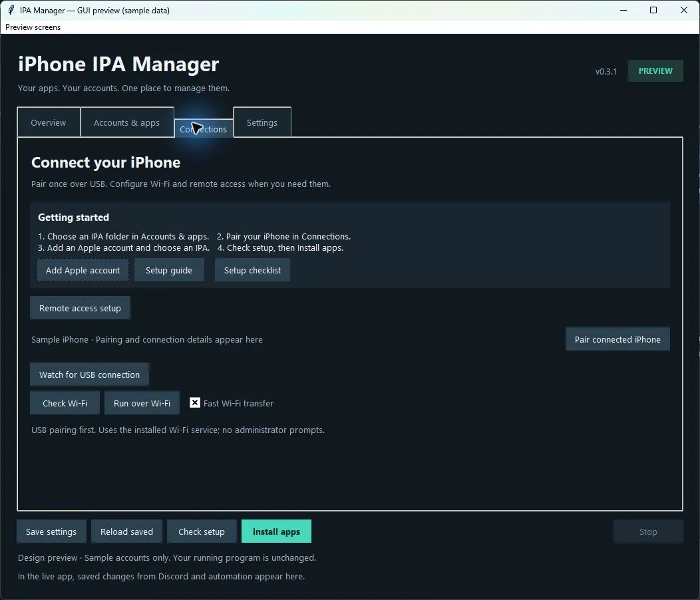Click the Check setup button
The image size is (700, 600).
coord(202,531)
